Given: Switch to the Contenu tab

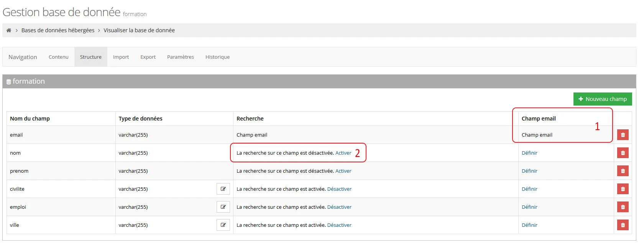Looking at the screenshot, I should 59,57.
